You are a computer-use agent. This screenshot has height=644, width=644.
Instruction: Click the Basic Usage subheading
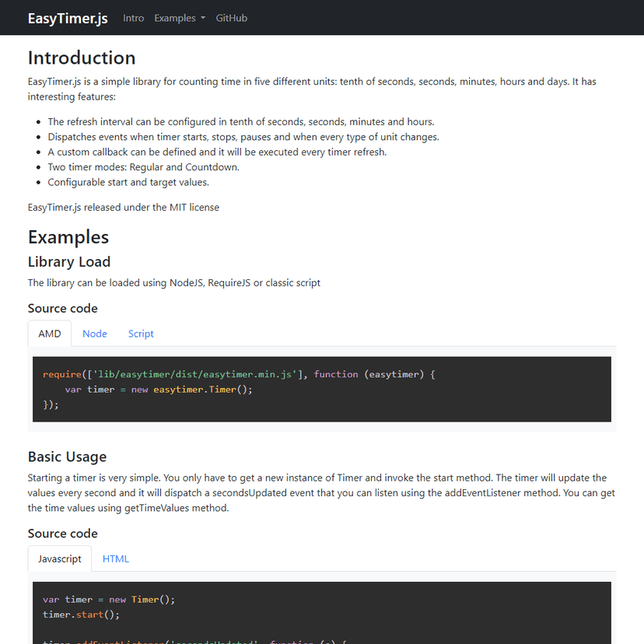67,457
